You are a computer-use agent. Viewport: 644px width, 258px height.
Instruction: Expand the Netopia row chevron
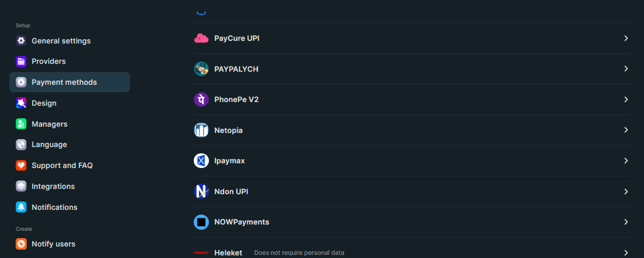pos(626,130)
